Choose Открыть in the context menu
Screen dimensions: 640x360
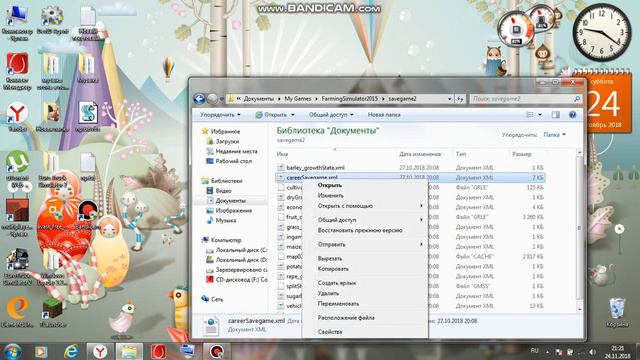point(365,185)
